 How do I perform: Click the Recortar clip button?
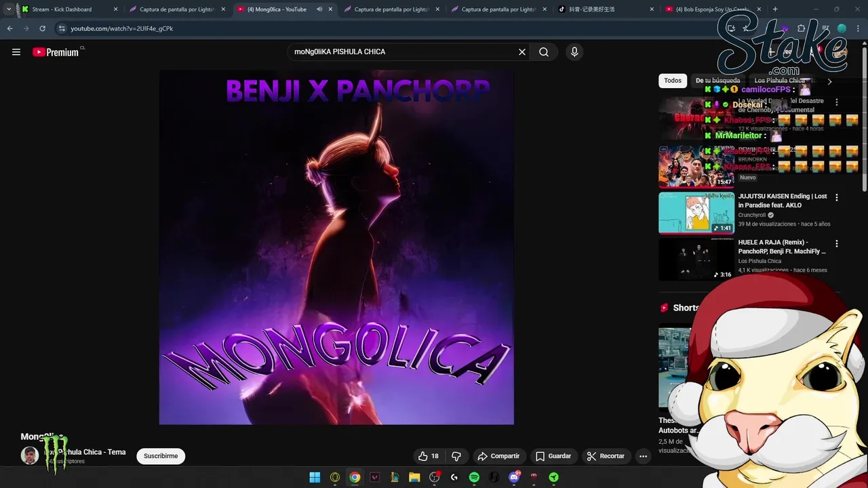pos(606,456)
